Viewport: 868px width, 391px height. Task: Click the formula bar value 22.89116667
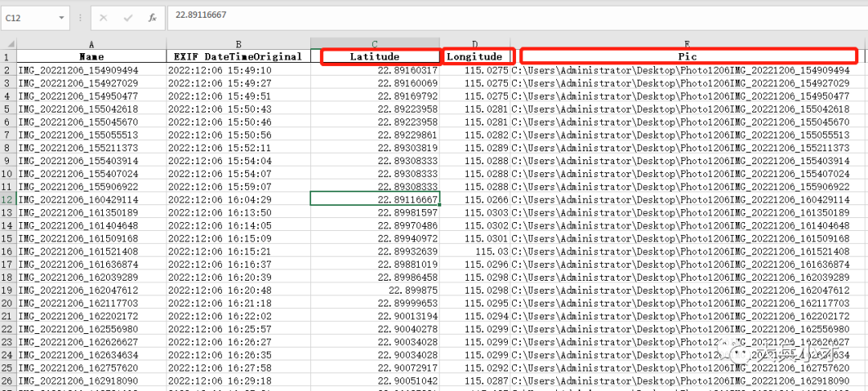(200, 15)
